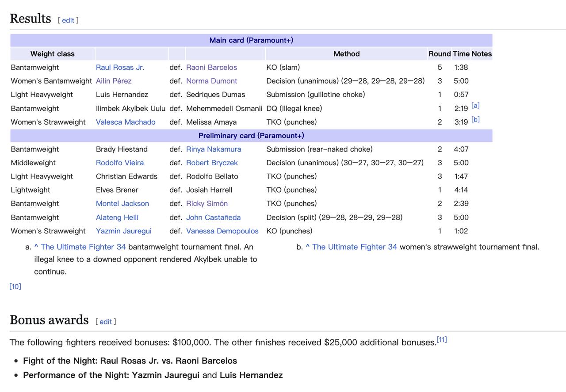This screenshot has width=566, height=392.
Task: Open Norma Dumont page
Action: 212,81
